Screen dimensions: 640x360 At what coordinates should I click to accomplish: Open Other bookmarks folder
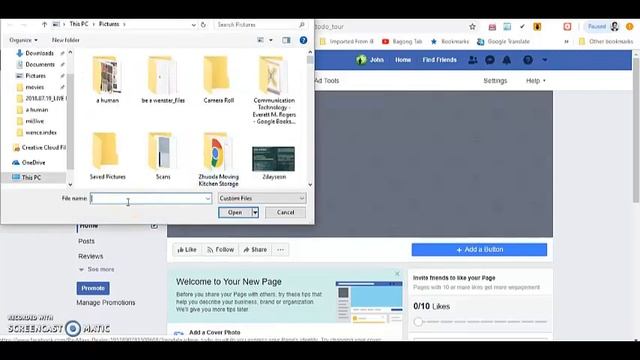coord(606,42)
